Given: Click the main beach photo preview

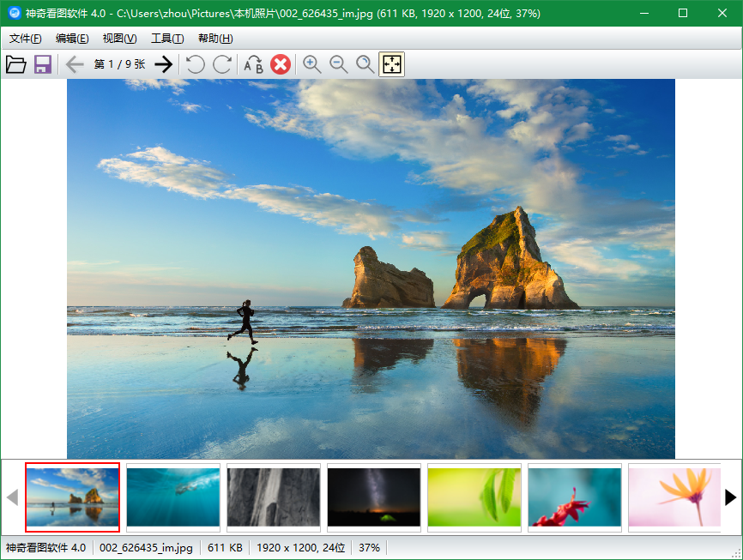Looking at the screenshot, I should pyautogui.click(x=371, y=268).
